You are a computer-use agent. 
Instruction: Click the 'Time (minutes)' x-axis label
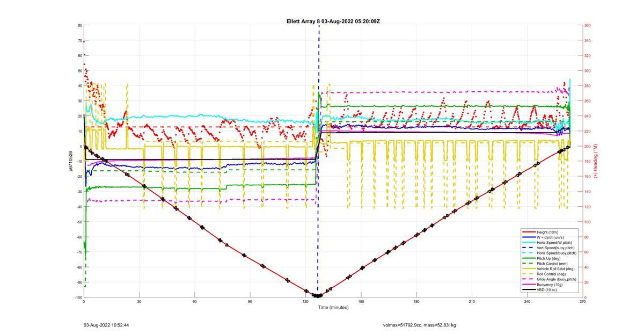pos(333,308)
